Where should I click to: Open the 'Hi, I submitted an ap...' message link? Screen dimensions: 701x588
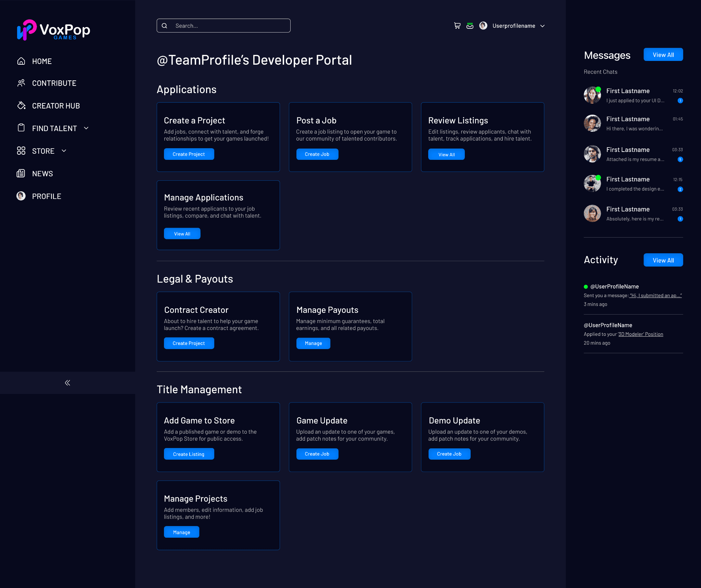point(655,295)
